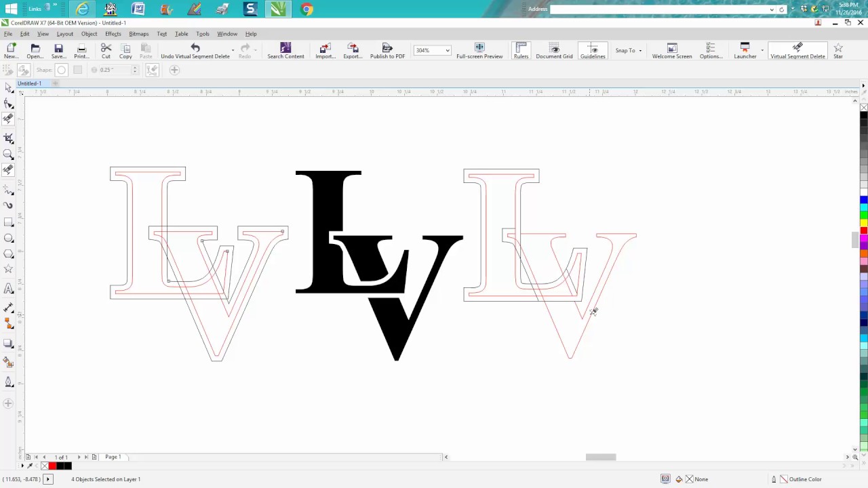The image size is (868, 488).
Task: Select the Freehand curve tool
Action: [x=8, y=190]
